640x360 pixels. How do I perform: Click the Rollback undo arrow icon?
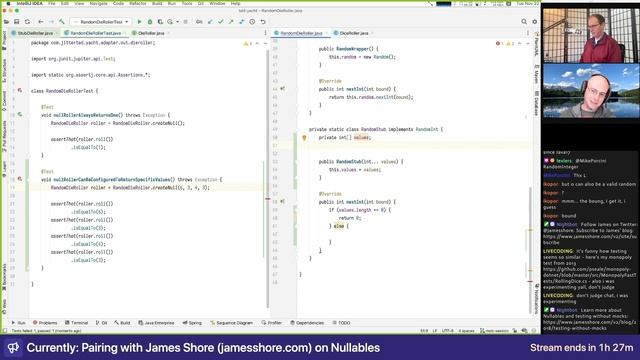click(x=263, y=22)
